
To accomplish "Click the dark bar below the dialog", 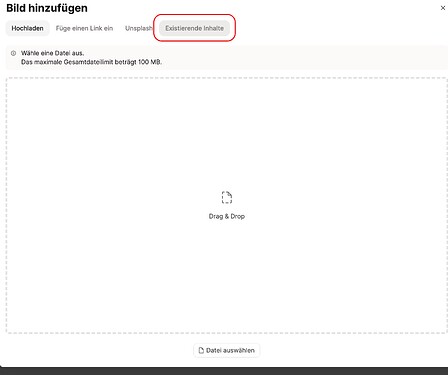I will (x=224, y=371).
